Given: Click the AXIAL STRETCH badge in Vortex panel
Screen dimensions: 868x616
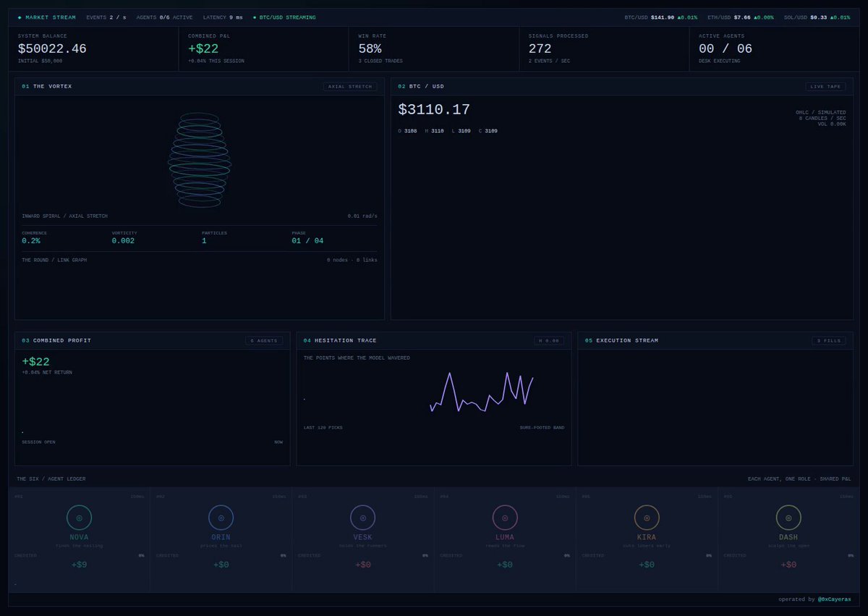Looking at the screenshot, I should pyautogui.click(x=350, y=86).
